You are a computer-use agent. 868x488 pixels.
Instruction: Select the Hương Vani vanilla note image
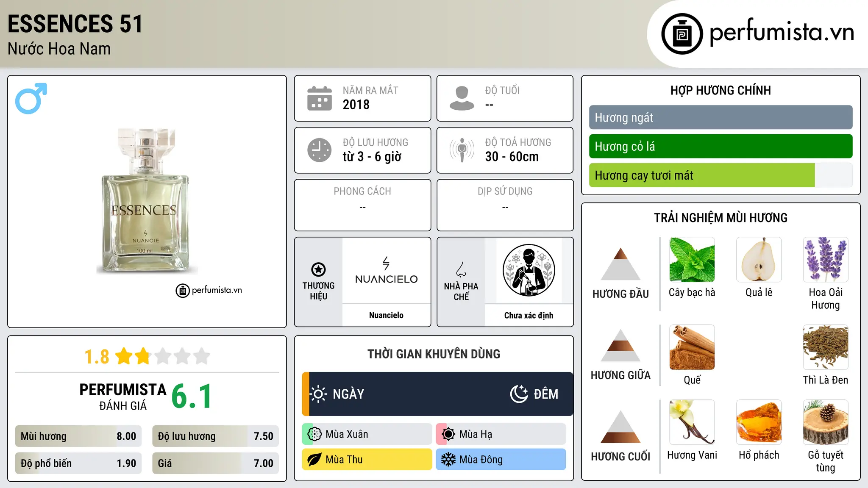(692, 422)
